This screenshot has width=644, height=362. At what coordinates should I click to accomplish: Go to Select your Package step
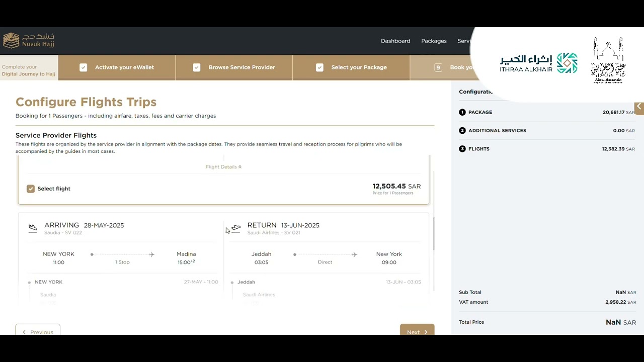point(351,67)
